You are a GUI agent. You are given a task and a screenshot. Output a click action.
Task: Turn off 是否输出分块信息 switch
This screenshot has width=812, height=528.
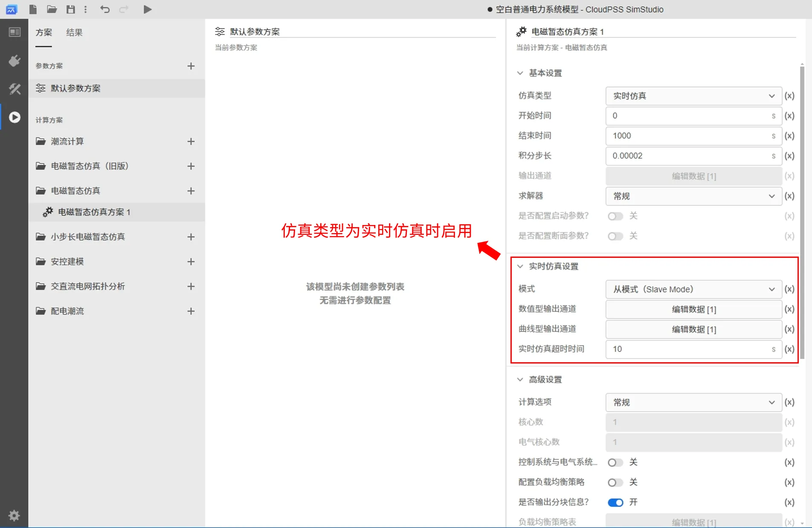(x=615, y=502)
